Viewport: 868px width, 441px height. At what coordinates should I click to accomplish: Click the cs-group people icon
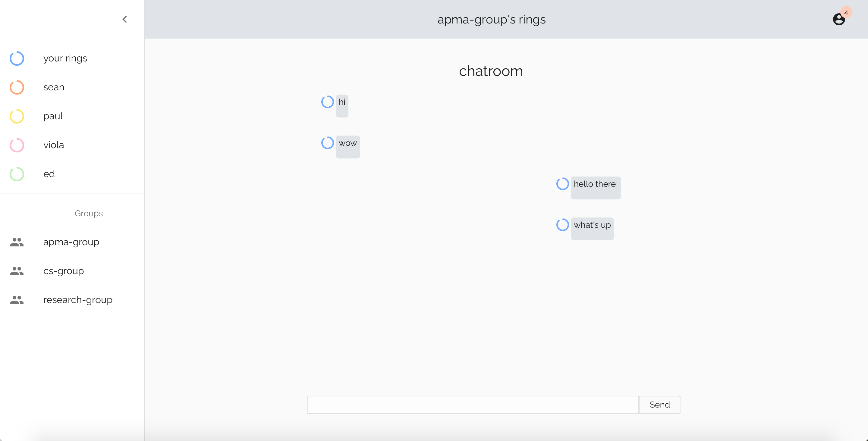tap(17, 271)
